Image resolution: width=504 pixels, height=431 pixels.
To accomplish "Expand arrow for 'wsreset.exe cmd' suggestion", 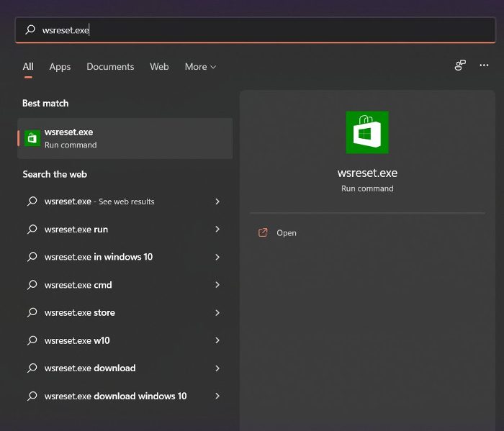I will click(x=217, y=285).
